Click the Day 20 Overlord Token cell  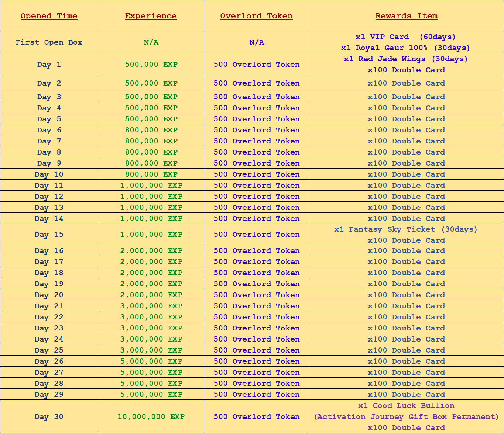(x=256, y=295)
